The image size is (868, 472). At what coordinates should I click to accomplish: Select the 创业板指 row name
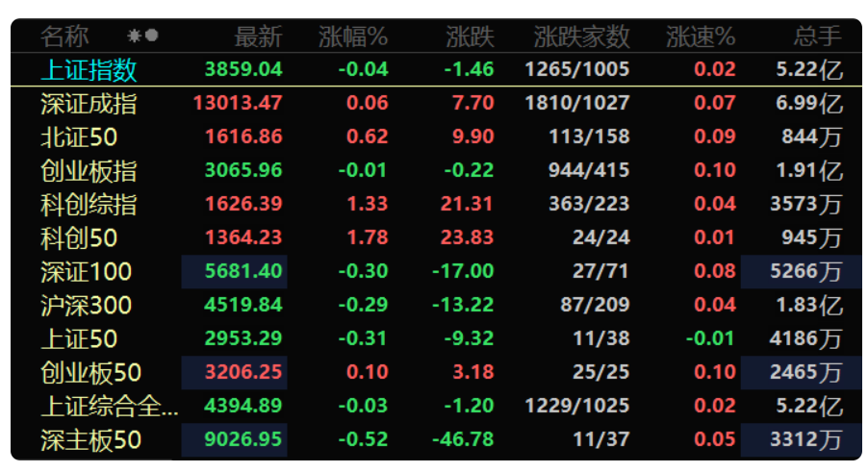coord(89,171)
